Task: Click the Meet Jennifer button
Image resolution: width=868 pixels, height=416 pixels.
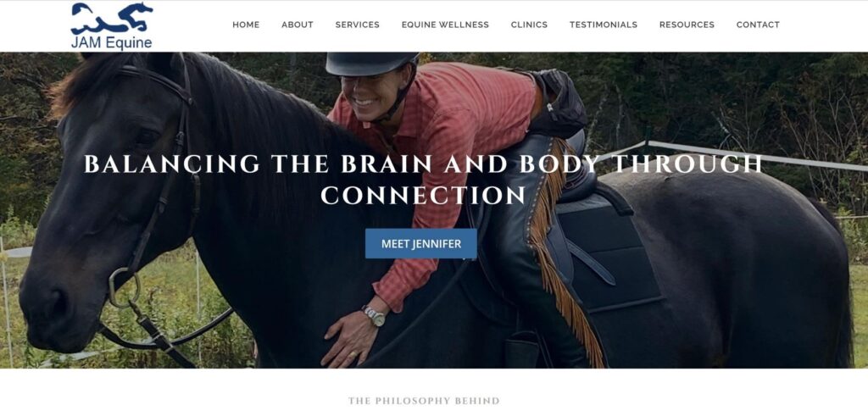Action: pos(421,243)
